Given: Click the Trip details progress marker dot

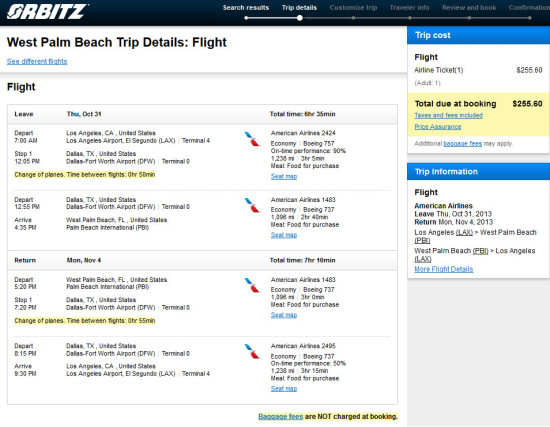Looking at the screenshot, I should 300,18.
